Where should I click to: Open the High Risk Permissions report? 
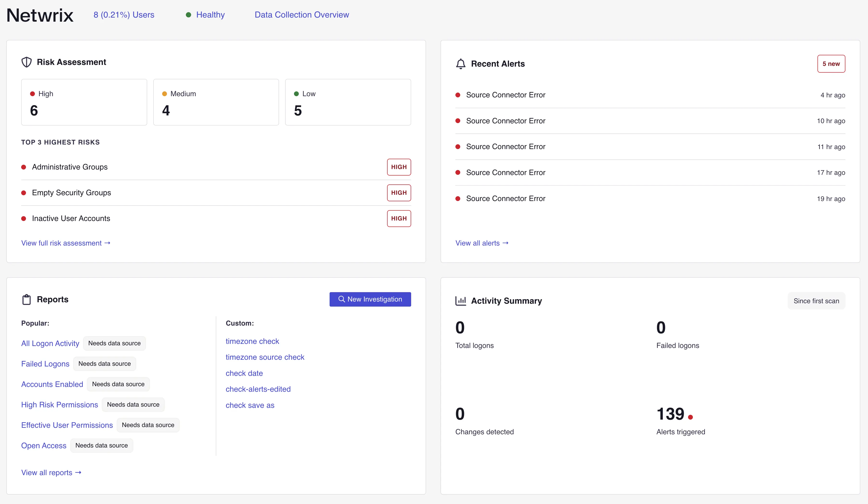pyautogui.click(x=60, y=404)
